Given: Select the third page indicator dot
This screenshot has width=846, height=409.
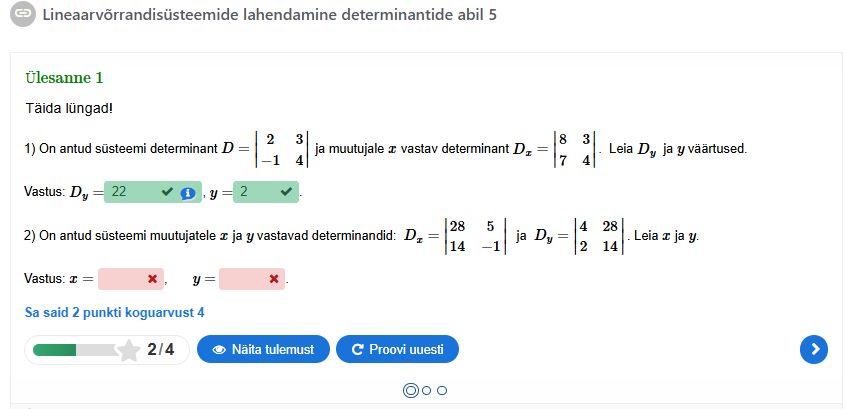Looking at the screenshot, I should [x=442, y=391].
